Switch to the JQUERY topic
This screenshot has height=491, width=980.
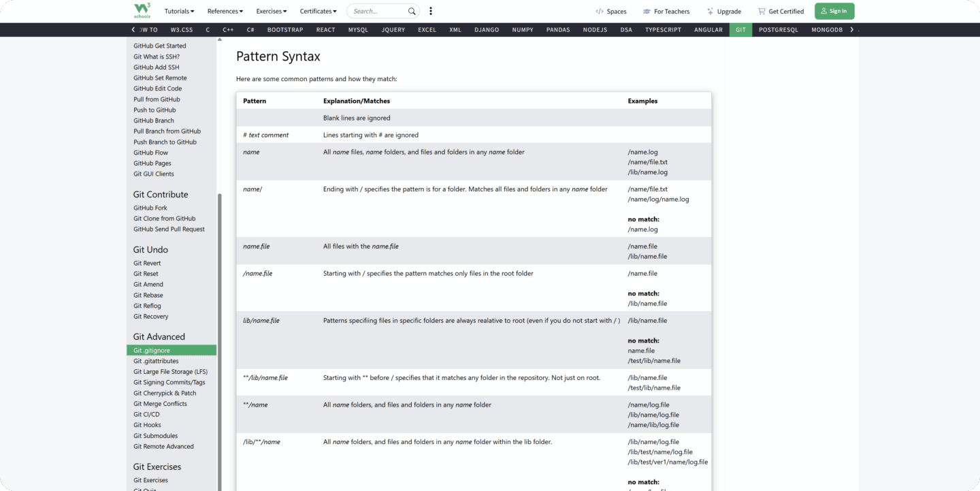point(393,30)
